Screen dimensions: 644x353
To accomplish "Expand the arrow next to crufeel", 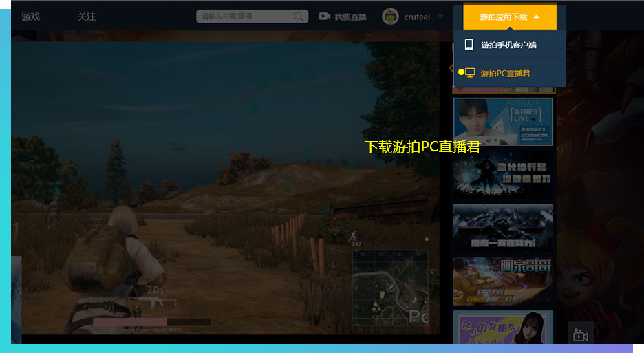I will click(x=440, y=17).
